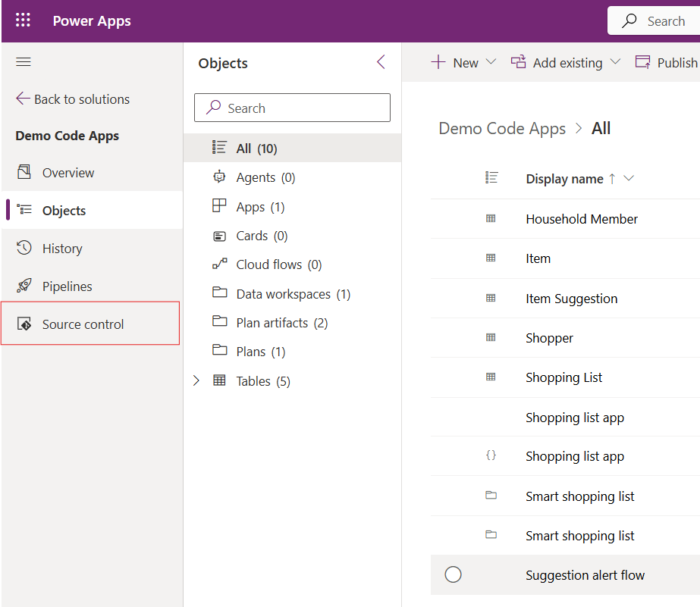The width and height of the screenshot is (700, 607).
Task: Click the magnifier icon in Objects search
Action: pos(213,107)
